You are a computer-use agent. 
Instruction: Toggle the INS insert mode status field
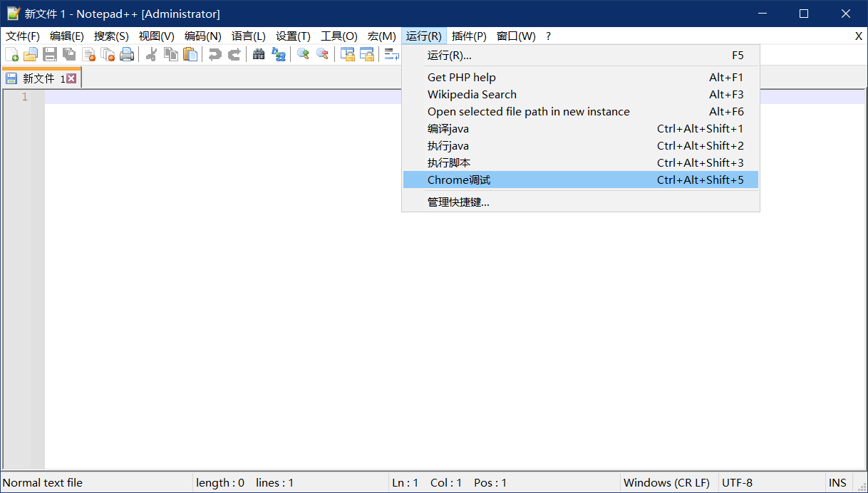coord(839,483)
